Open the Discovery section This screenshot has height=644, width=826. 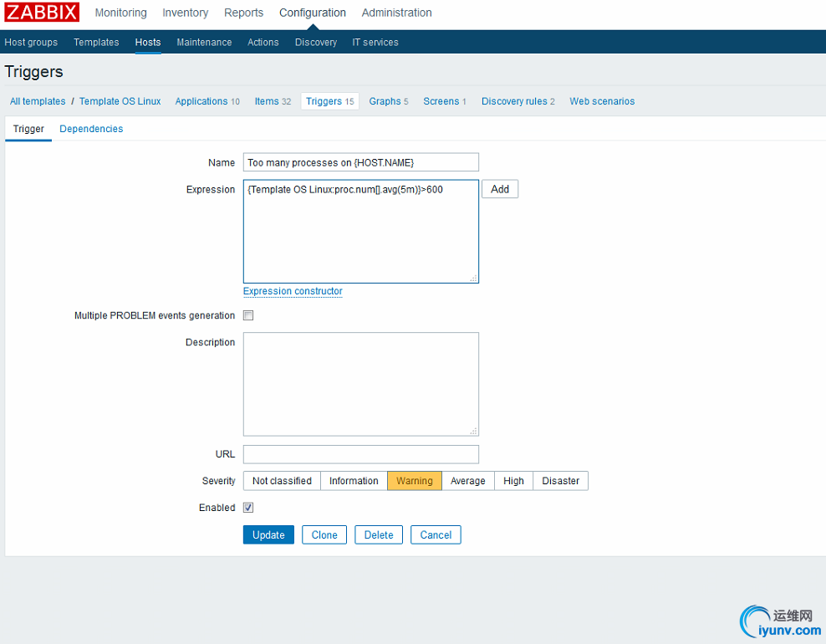click(315, 42)
